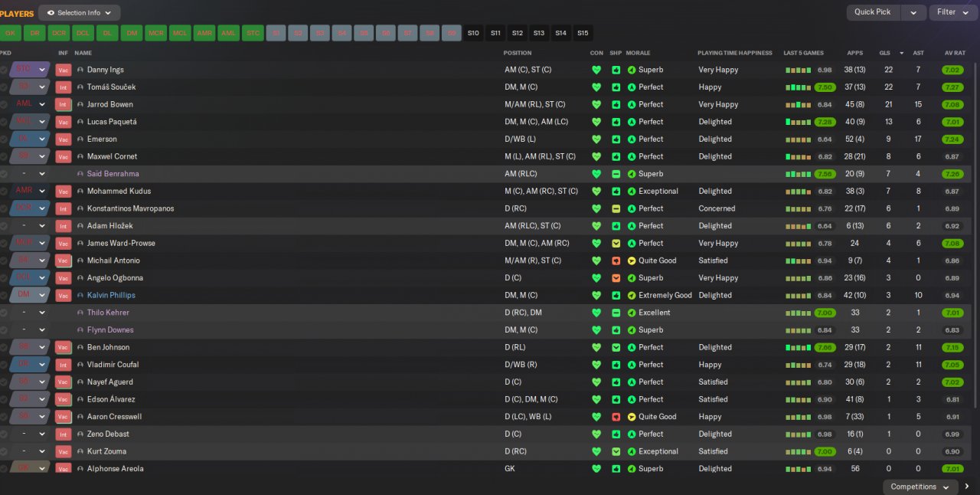Click the last 5 games form bar for Tomáš Souček
Viewport: 980px width, 495px height.
pyautogui.click(x=798, y=87)
